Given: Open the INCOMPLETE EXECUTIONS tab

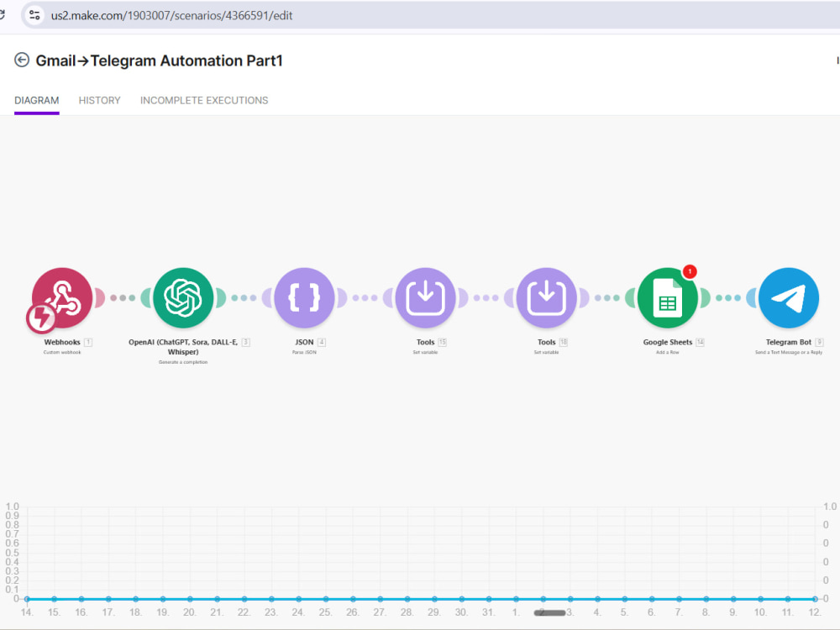Looking at the screenshot, I should (x=204, y=100).
